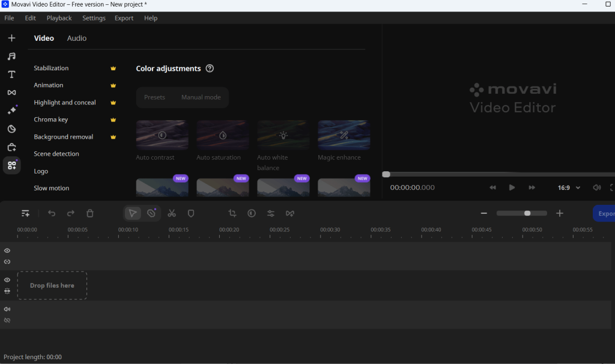This screenshot has height=364, width=615.
Task: Open the File import plus icon in sidebar
Action: 12,38
